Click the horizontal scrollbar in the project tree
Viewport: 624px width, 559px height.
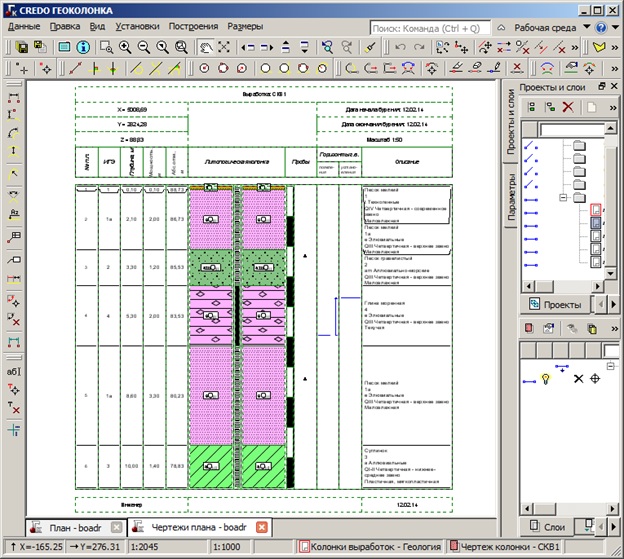click(562, 286)
